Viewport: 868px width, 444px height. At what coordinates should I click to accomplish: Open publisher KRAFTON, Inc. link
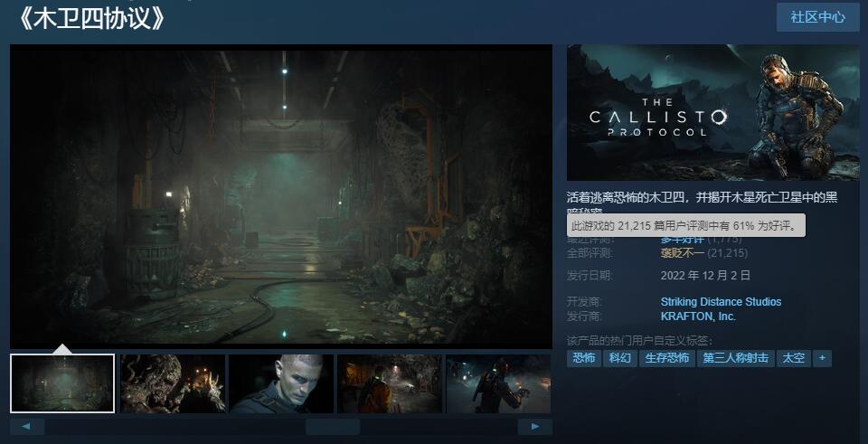698,316
